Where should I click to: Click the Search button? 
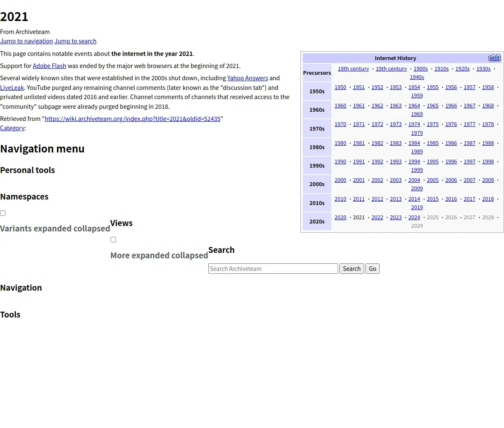(352, 269)
